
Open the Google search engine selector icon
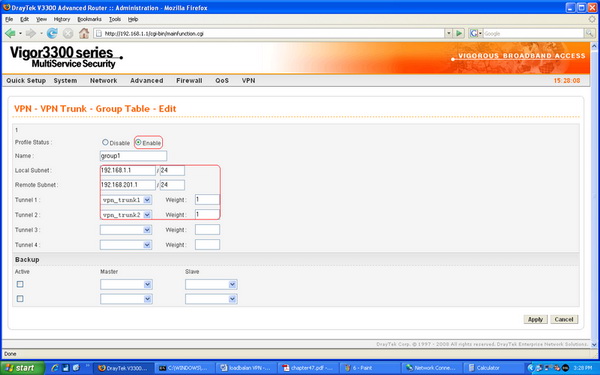(x=475, y=33)
